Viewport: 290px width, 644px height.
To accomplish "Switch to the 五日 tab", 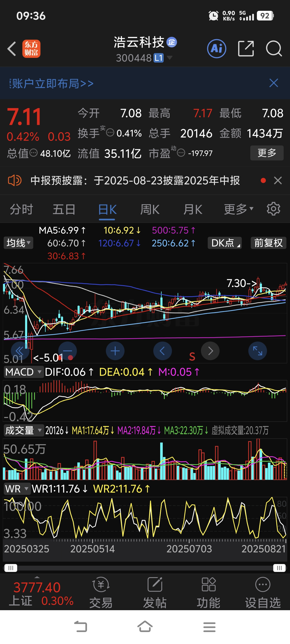I will pos(64,209).
